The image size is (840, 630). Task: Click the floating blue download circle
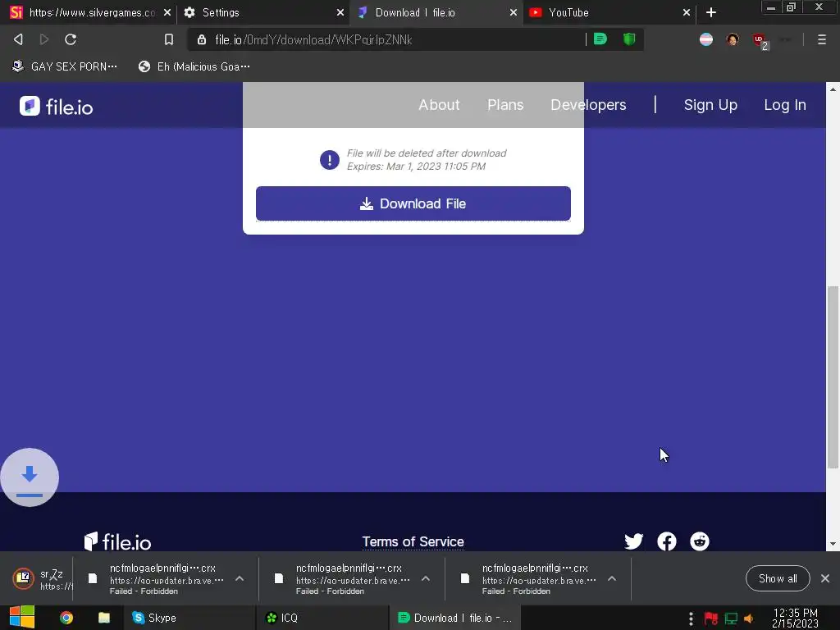pos(30,477)
